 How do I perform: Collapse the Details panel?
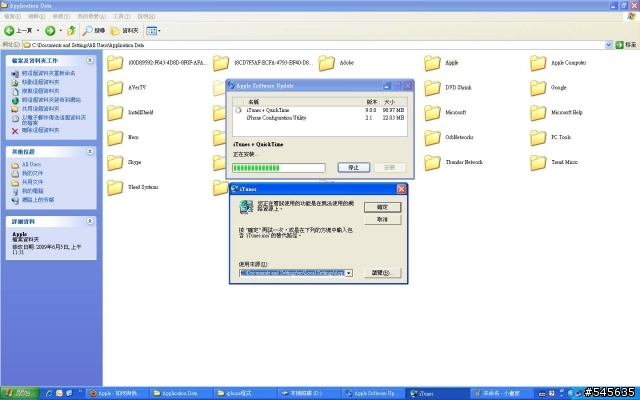pyautogui.click(x=90, y=221)
